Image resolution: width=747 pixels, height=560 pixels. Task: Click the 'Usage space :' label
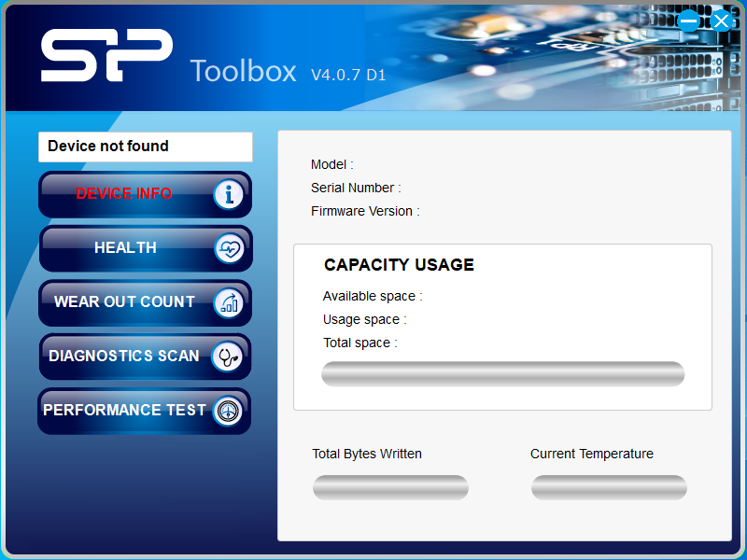(x=365, y=319)
